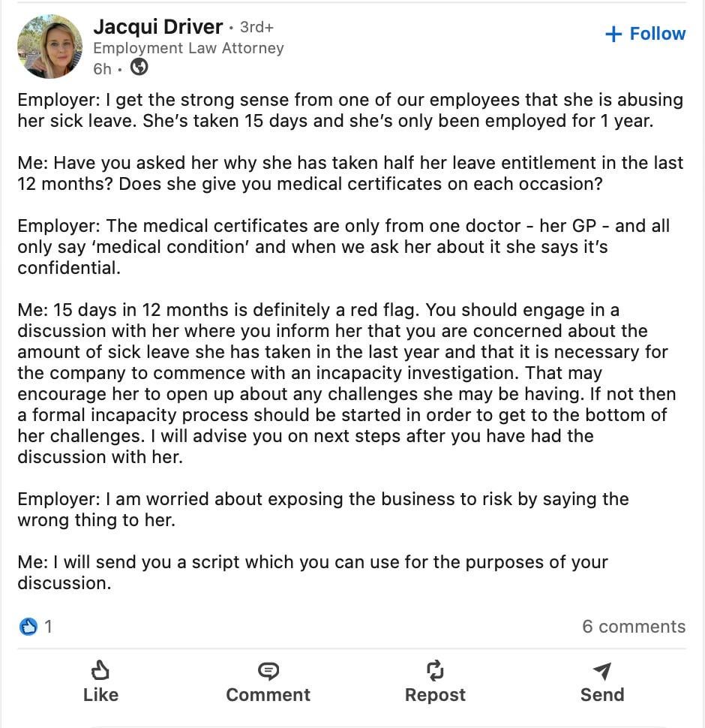Open the Jacqui Driver name link

coord(157,27)
